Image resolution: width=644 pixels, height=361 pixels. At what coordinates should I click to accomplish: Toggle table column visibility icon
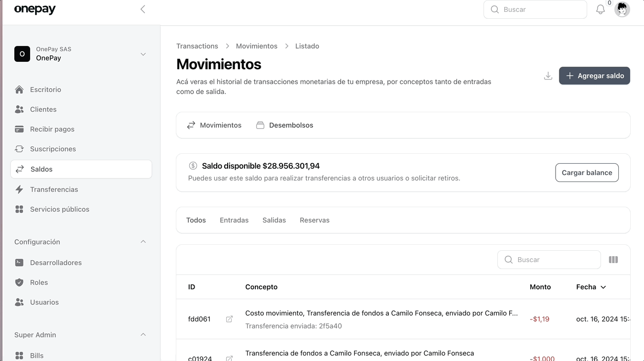point(613,260)
